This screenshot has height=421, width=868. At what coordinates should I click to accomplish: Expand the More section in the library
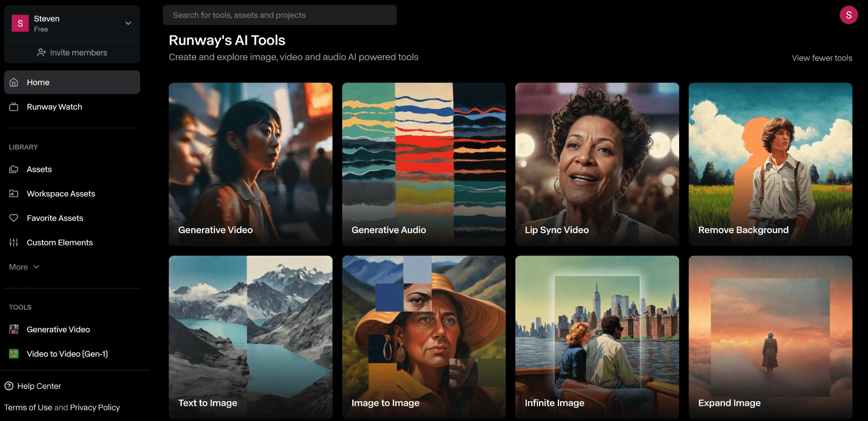coord(24,267)
